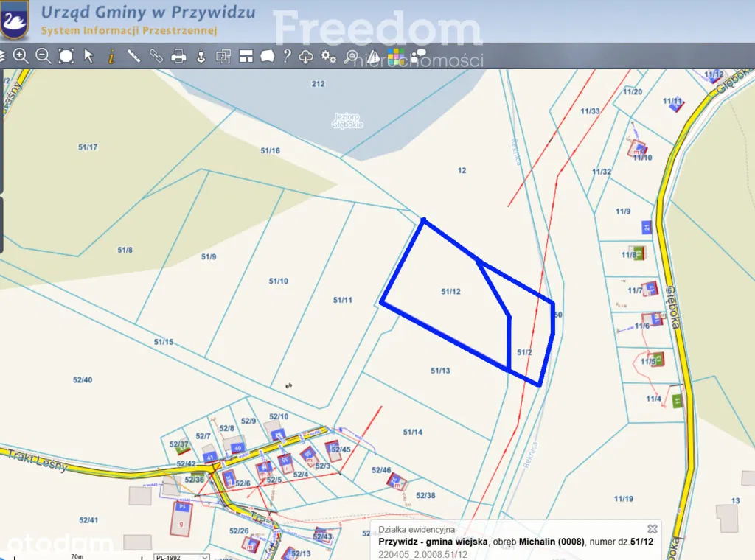Click the cloud download icon
This screenshot has height=560, width=755.
(307, 56)
